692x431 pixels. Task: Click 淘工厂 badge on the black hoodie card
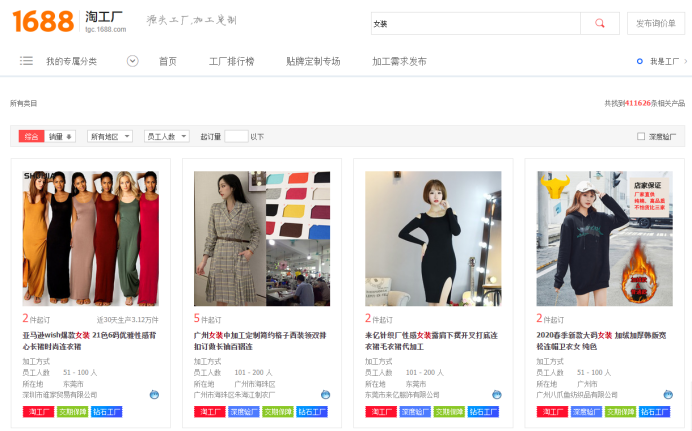[552, 412]
